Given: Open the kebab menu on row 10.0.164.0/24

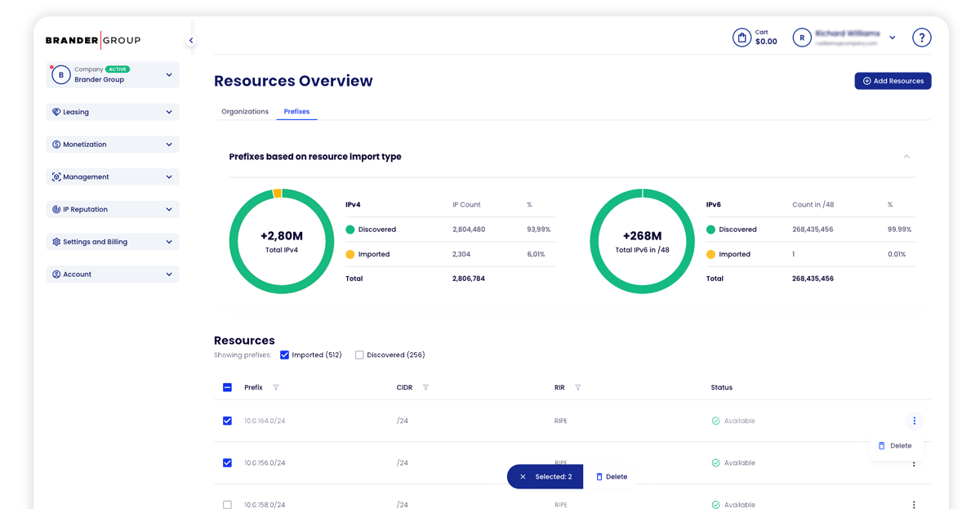Looking at the screenshot, I should point(914,421).
